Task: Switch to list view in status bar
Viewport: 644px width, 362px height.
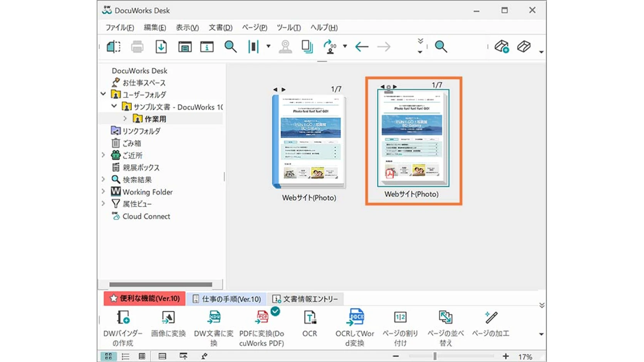Action: pos(126,356)
